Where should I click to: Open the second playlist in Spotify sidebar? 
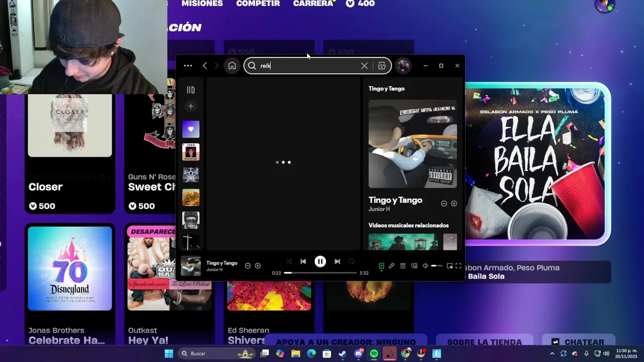191,152
